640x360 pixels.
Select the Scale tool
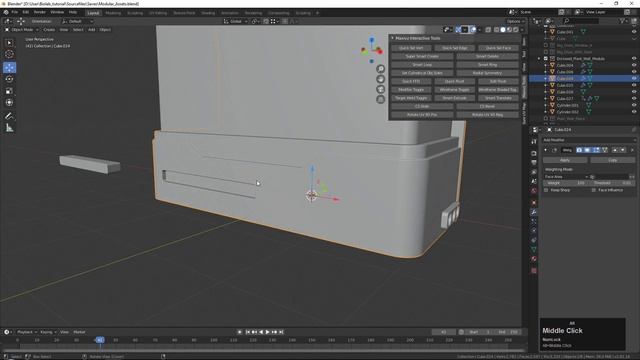[9, 91]
